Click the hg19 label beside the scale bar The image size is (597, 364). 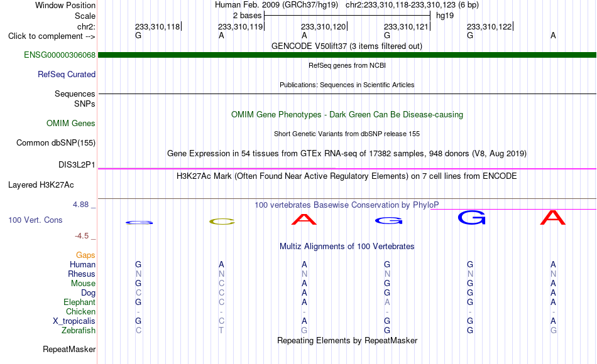point(445,16)
